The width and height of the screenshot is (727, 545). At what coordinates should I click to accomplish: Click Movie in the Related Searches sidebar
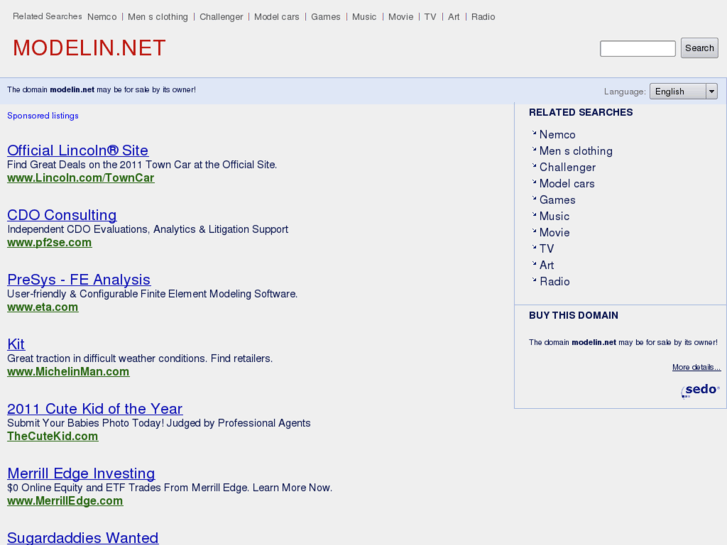click(x=555, y=232)
